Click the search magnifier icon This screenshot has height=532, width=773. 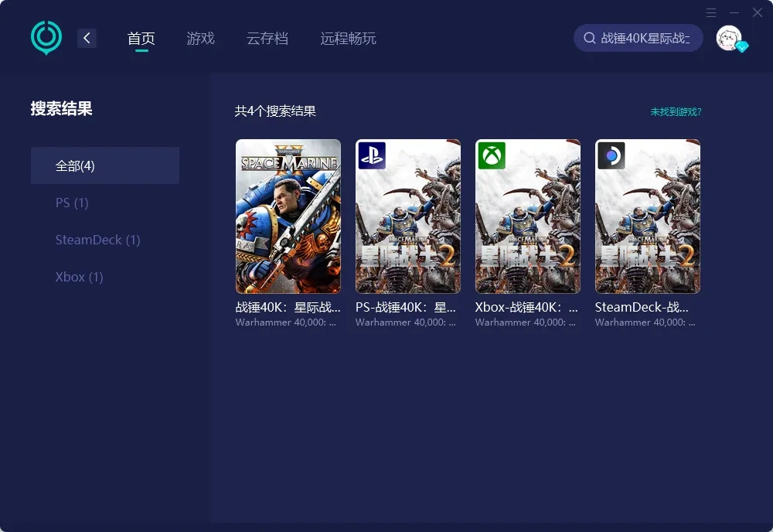[589, 37]
